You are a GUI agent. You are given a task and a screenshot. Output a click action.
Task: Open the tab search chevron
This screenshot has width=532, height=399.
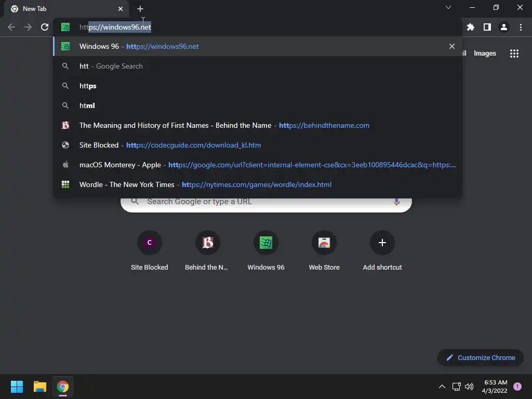click(448, 7)
